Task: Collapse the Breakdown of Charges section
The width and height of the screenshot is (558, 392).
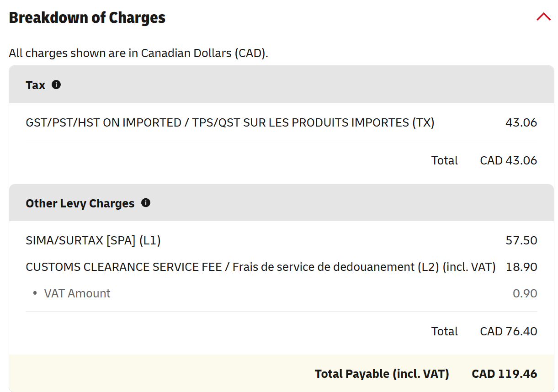Action: 543,17
